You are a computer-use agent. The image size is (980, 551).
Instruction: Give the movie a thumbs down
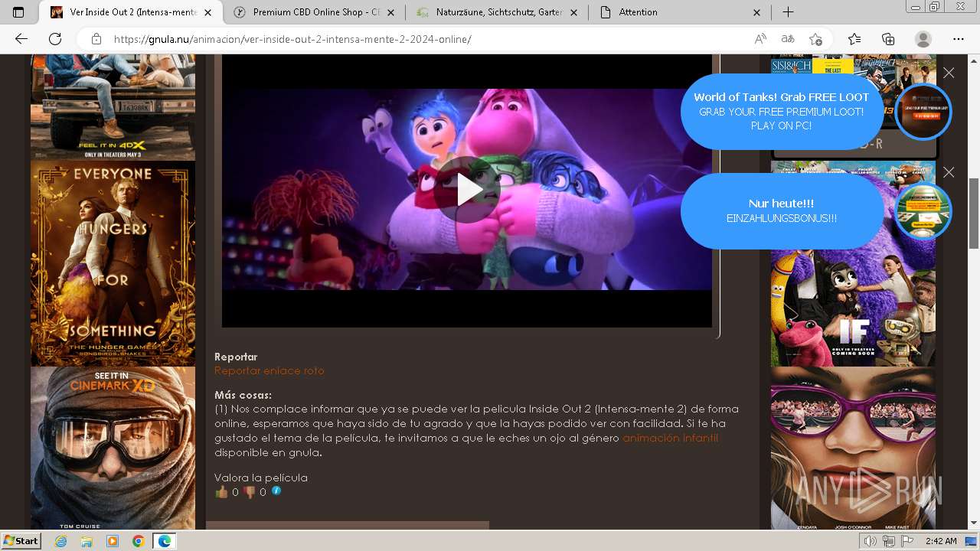pos(250,492)
